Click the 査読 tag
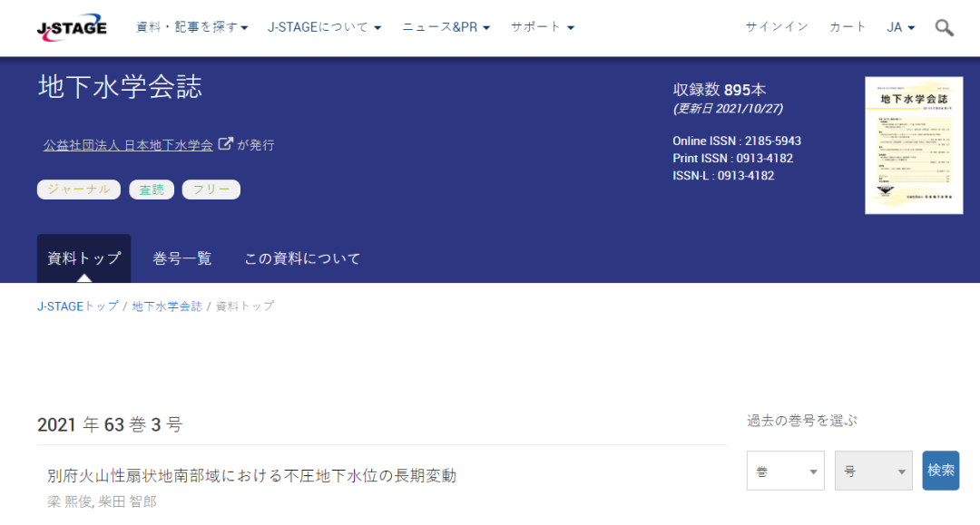 152,190
